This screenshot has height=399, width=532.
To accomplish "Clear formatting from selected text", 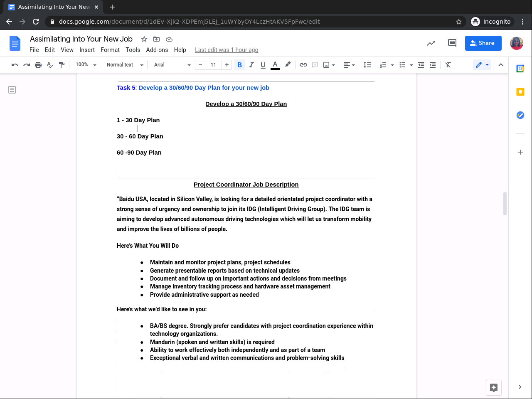I will click(x=448, y=65).
